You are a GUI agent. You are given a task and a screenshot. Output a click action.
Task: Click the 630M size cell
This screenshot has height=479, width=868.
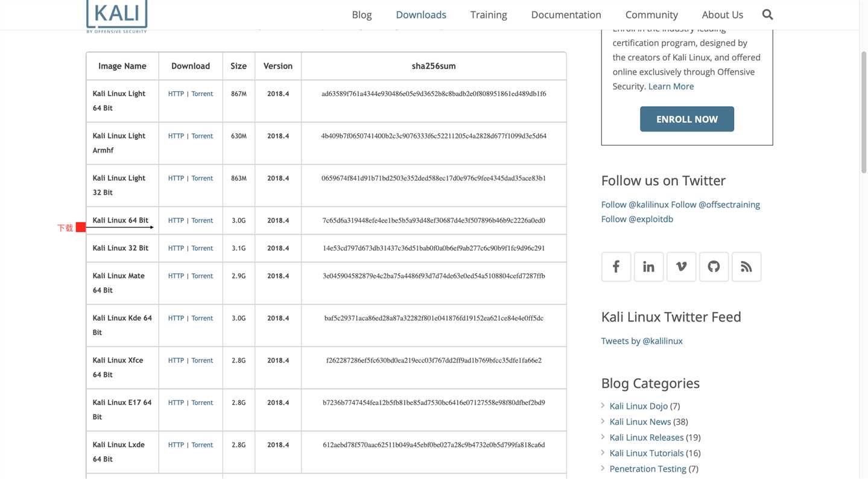(239, 143)
